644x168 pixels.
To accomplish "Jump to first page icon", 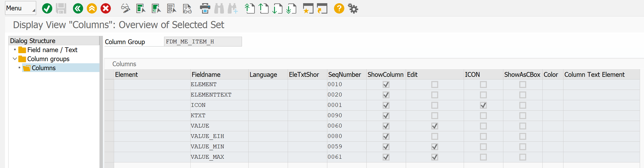I will [249, 9].
